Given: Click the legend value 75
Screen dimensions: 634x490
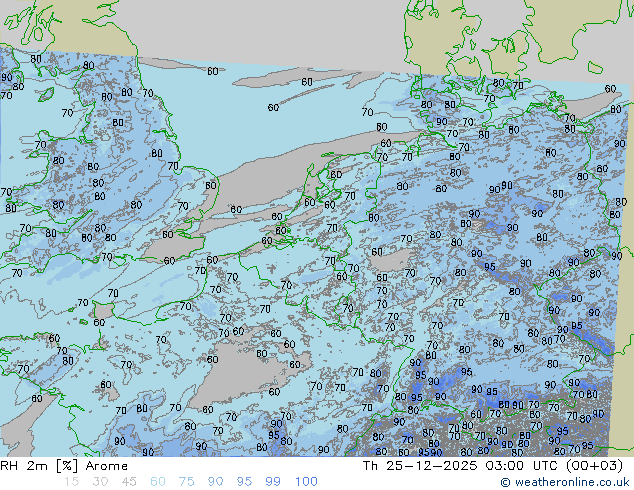Looking at the screenshot, I should pyautogui.click(x=186, y=482).
